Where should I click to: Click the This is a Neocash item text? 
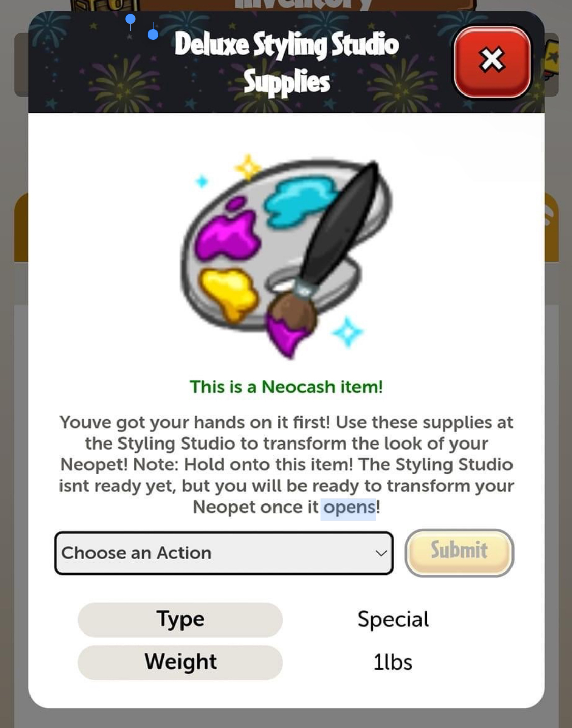point(286,387)
